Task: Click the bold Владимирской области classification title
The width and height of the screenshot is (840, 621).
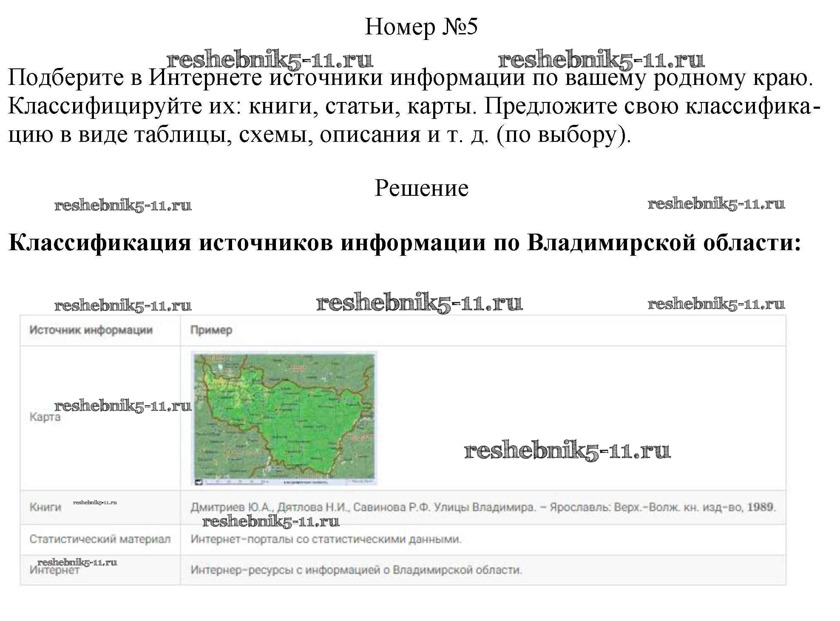Action: tap(404, 243)
